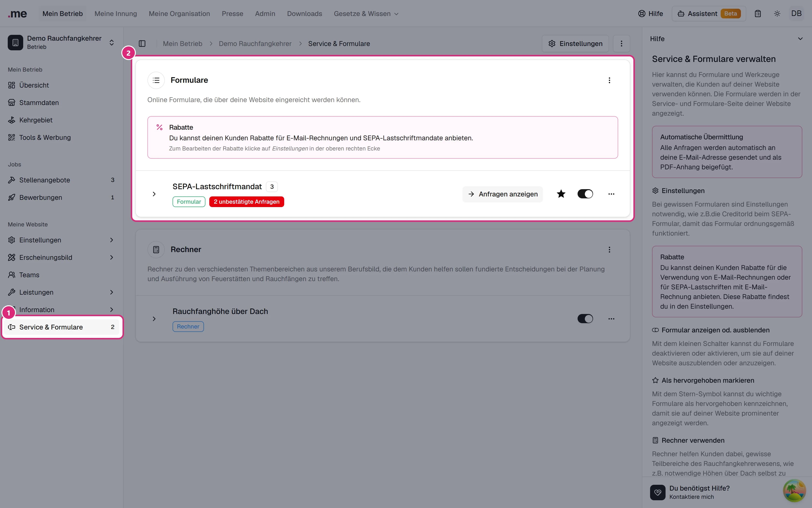
Task: Open the Demo Rauchfangkehrer Betrieb switcher
Action: tap(62, 42)
